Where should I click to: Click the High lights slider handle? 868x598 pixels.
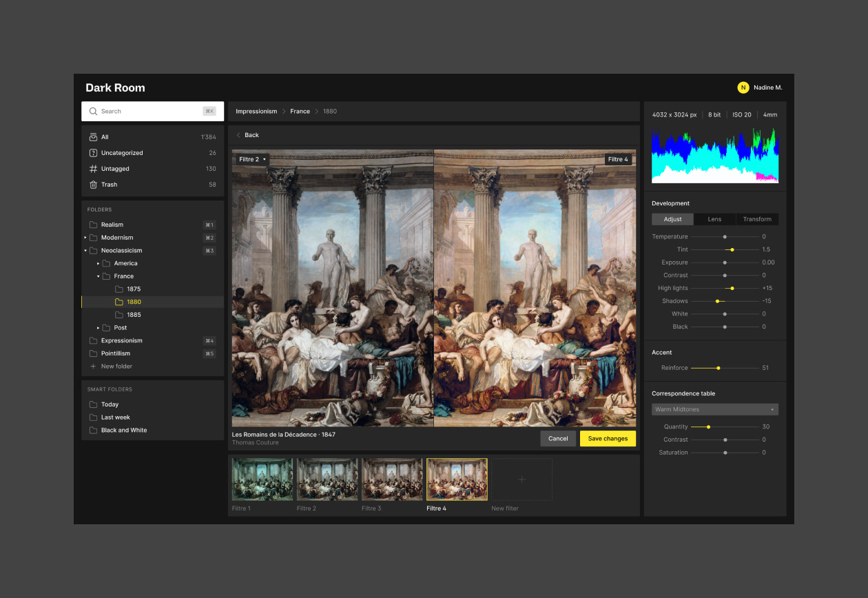pyautogui.click(x=732, y=288)
